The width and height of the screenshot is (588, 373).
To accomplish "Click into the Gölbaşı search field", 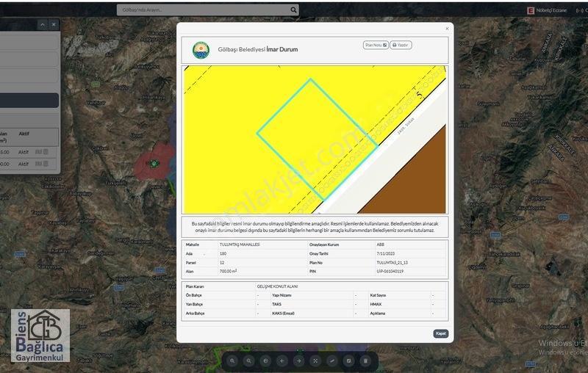I will click(204, 10).
